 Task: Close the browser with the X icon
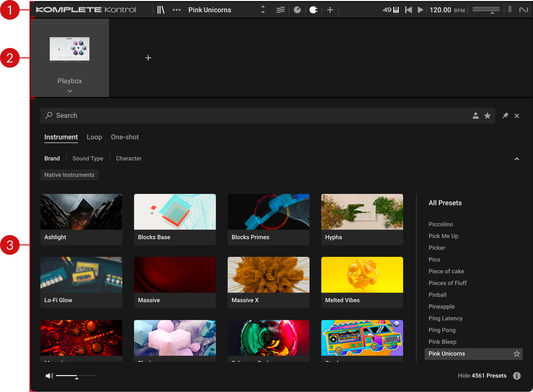click(517, 116)
